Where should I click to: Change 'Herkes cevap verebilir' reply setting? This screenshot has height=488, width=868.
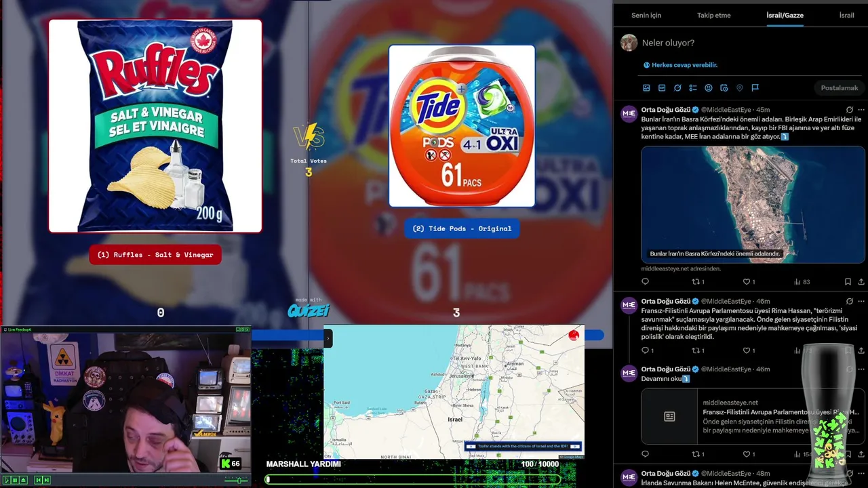click(681, 65)
